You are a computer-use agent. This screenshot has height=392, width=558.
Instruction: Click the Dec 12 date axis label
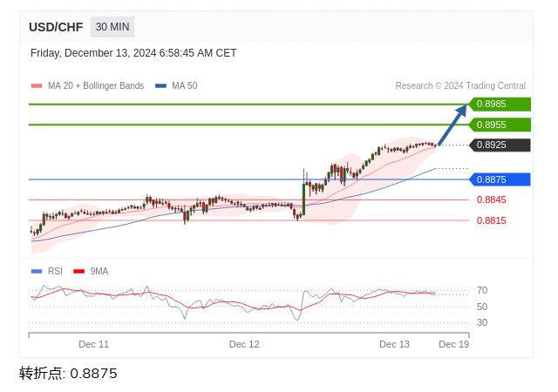click(x=244, y=344)
